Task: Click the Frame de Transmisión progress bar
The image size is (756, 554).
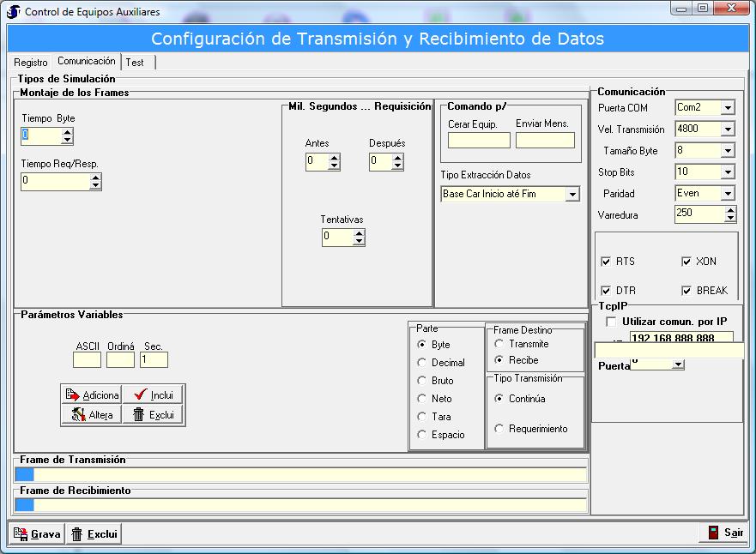Action: click(300, 475)
